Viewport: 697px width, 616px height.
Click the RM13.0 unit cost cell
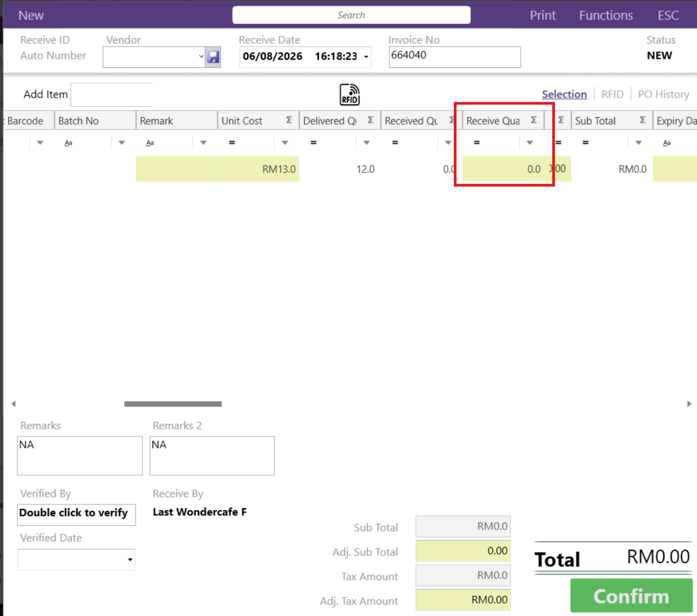pyautogui.click(x=258, y=169)
